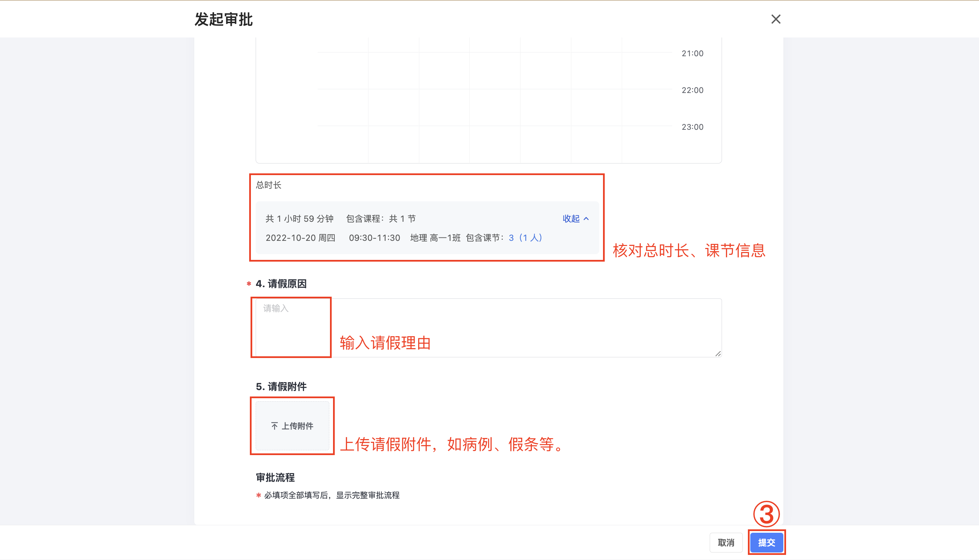Select the 4. 请假原因 heading
The width and height of the screenshot is (979, 560).
[x=281, y=284]
